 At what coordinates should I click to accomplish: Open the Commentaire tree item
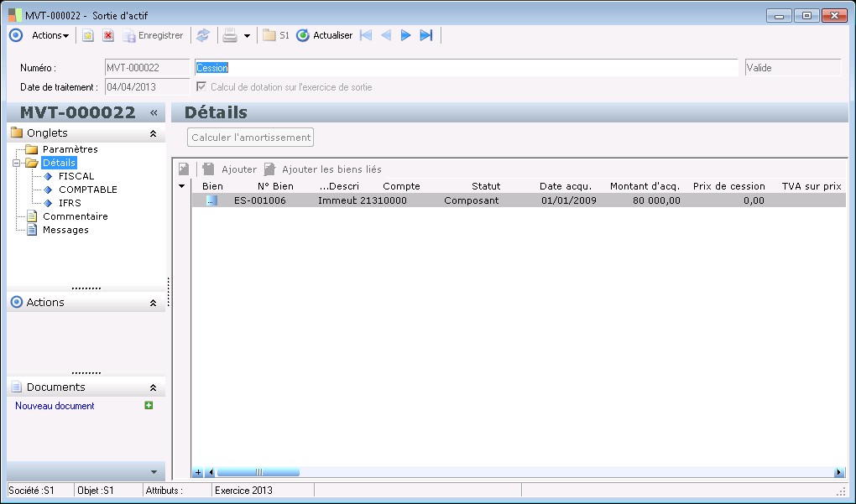[75, 216]
